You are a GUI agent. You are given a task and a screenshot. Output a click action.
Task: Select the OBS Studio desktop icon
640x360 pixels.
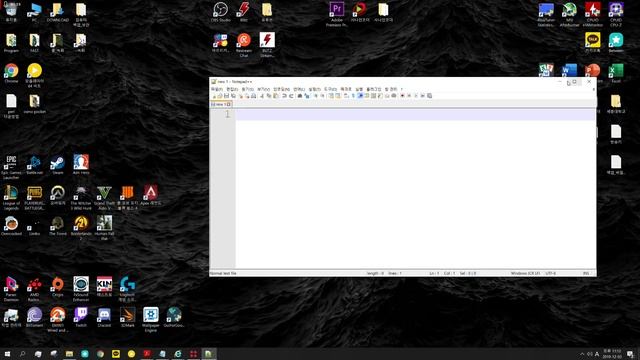[220, 12]
